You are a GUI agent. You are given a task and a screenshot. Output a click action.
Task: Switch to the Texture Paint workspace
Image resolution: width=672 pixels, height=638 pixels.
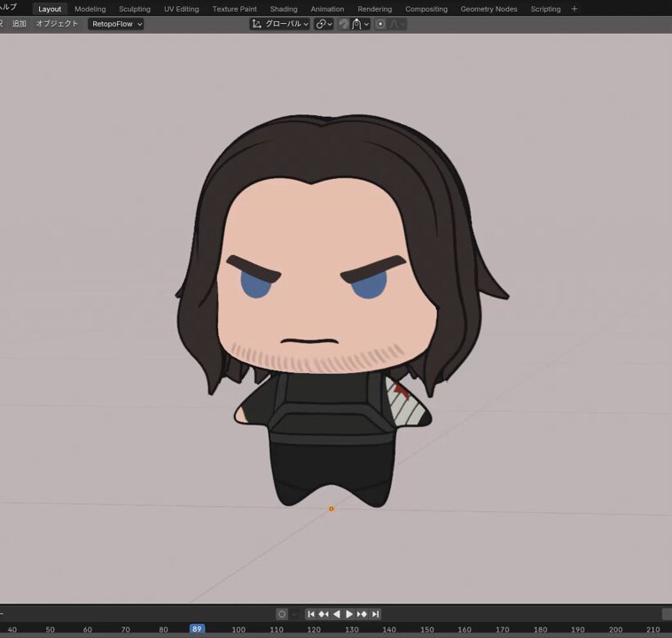(x=234, y=9)
